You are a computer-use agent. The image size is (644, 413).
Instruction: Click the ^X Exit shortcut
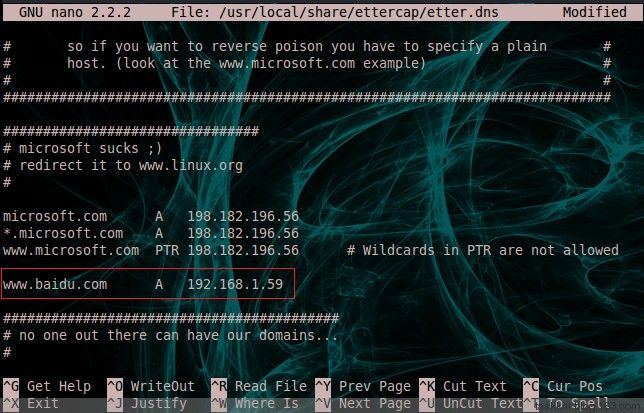point(31,404)
